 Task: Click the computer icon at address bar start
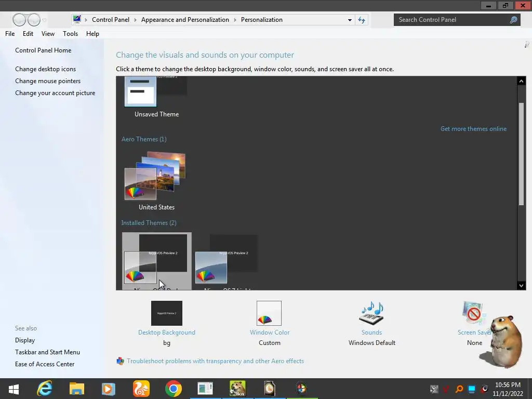point(77,19)
